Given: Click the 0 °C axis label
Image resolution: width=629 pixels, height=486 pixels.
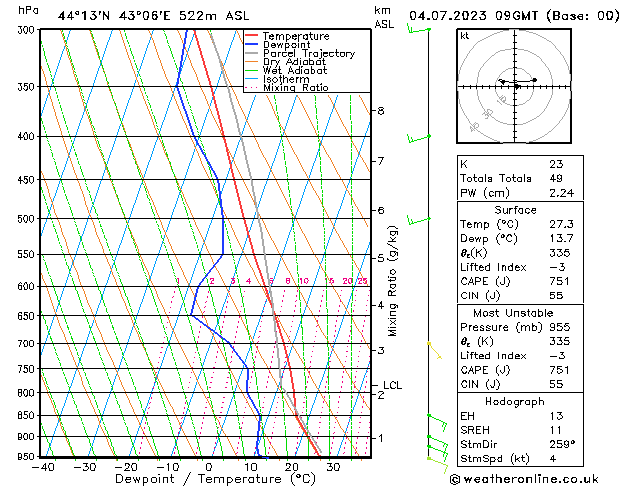Looking at the screenshot, I should pyautogui.click(x=209, y=467).
